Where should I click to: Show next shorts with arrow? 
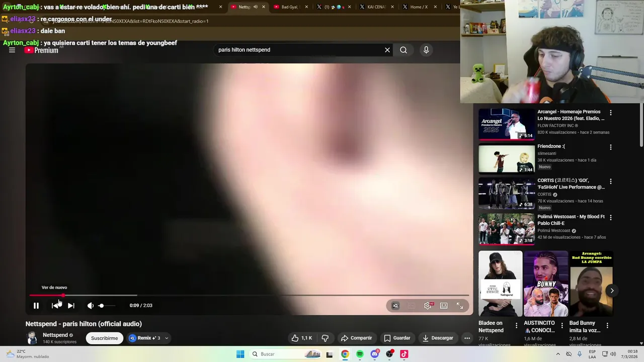[x=612, y=291]
